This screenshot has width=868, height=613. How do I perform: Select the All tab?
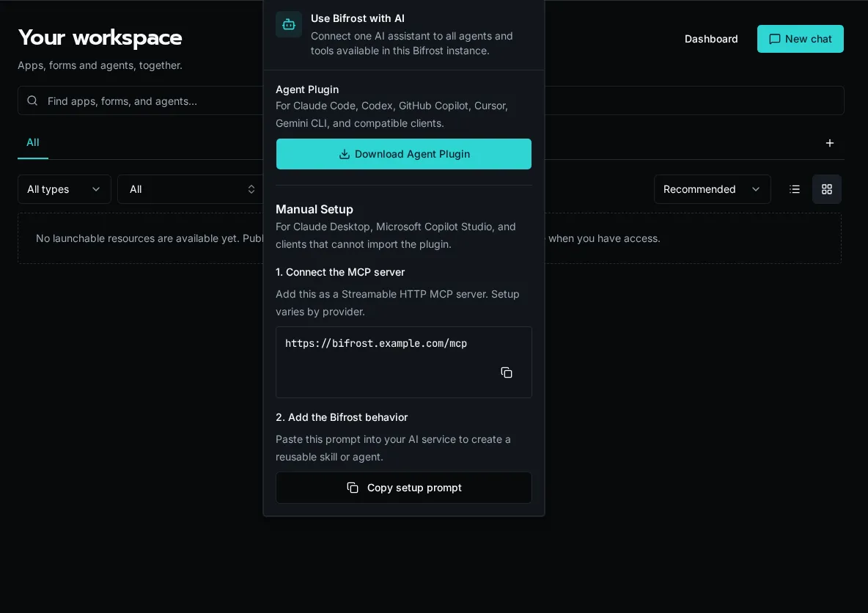pos(33,143)
